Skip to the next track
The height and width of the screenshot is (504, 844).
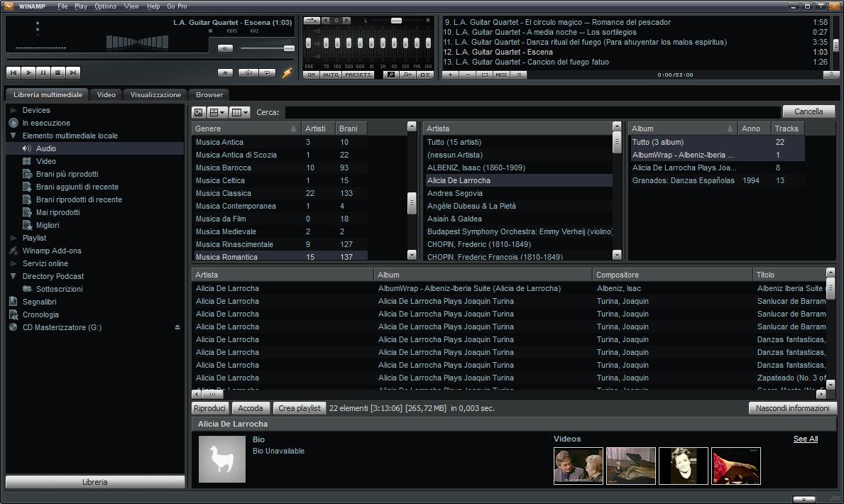[x=74, y=72]
